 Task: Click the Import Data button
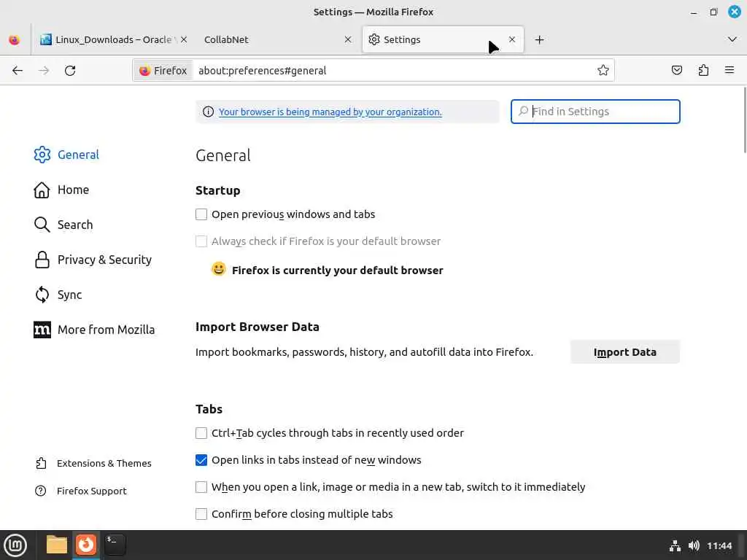(x=624, y=352)
